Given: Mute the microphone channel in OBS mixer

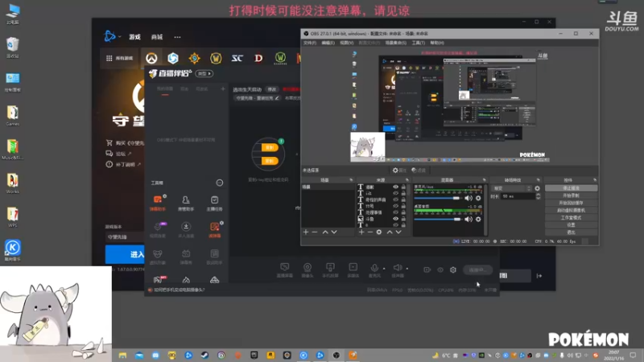Looking at the screenshot, I should click(469, 198).
